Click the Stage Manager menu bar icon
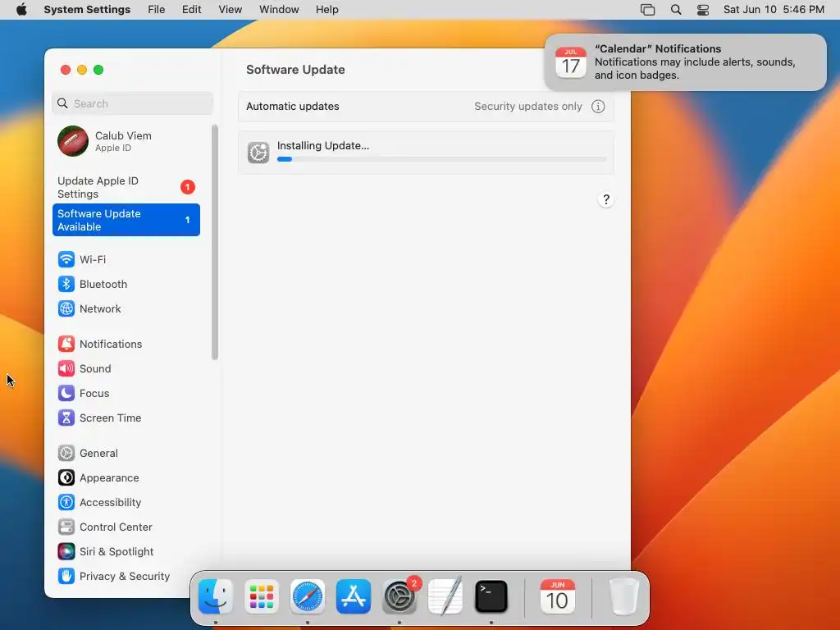This screenshot has width=840, height=630. pos(648,10)
